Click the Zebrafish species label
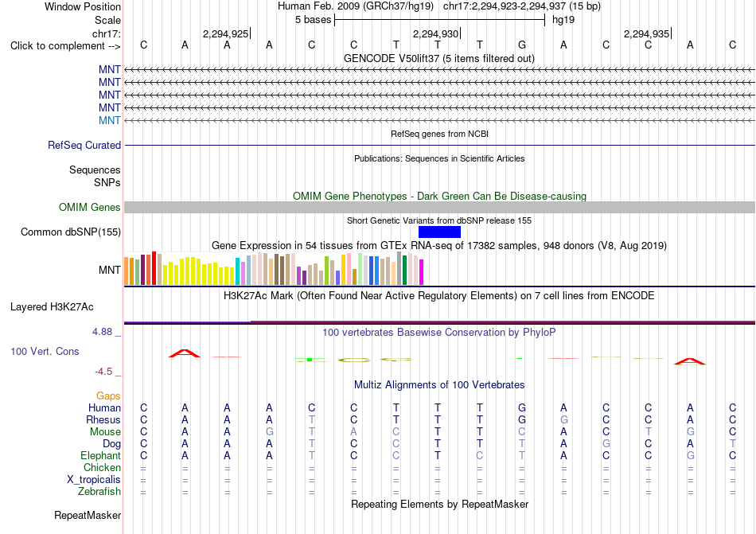 pos(99,492)
